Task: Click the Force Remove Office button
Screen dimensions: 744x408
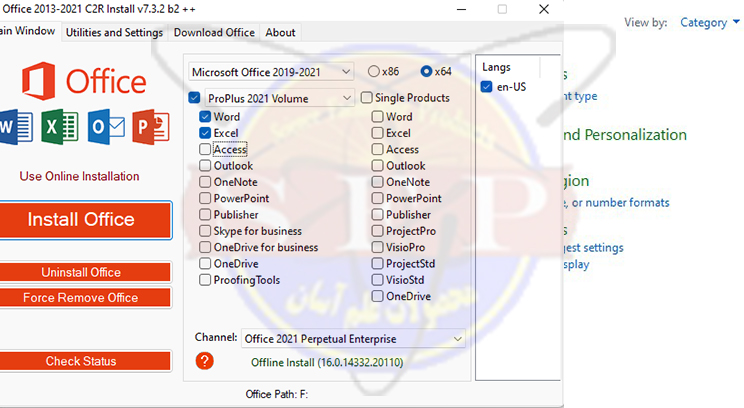Action: click(84, 297)
